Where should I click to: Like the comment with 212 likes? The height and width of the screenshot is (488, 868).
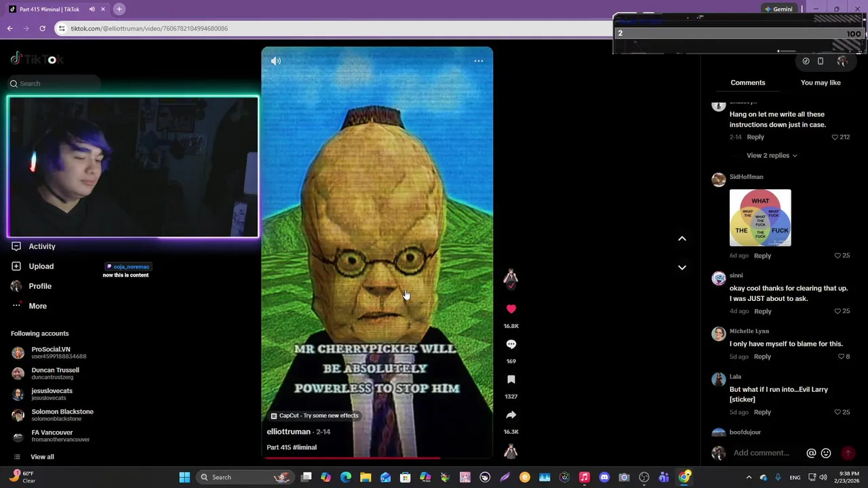[x=835, y=137]
